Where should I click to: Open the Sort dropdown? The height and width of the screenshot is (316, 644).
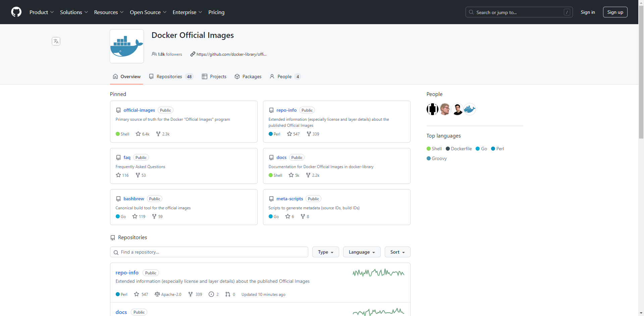tap(397, 252)
